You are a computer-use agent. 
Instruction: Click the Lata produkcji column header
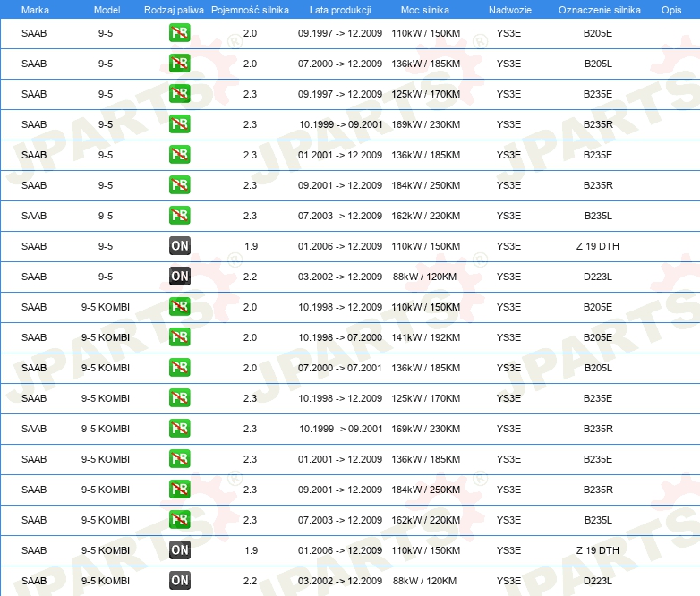pos(340,10)
